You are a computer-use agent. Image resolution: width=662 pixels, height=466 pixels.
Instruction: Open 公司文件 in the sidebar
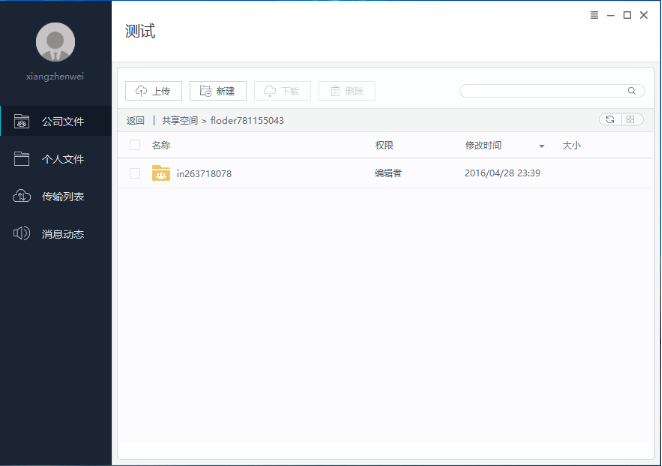point(62,122)
